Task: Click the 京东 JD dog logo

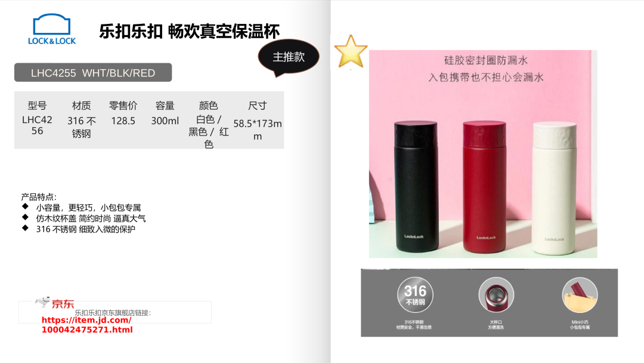Action: 55,303
